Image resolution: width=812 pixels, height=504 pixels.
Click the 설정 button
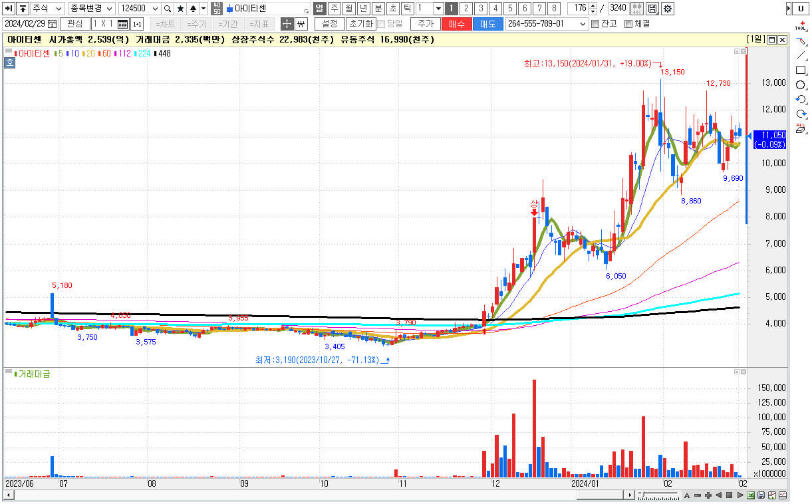(x=329, y=24)
